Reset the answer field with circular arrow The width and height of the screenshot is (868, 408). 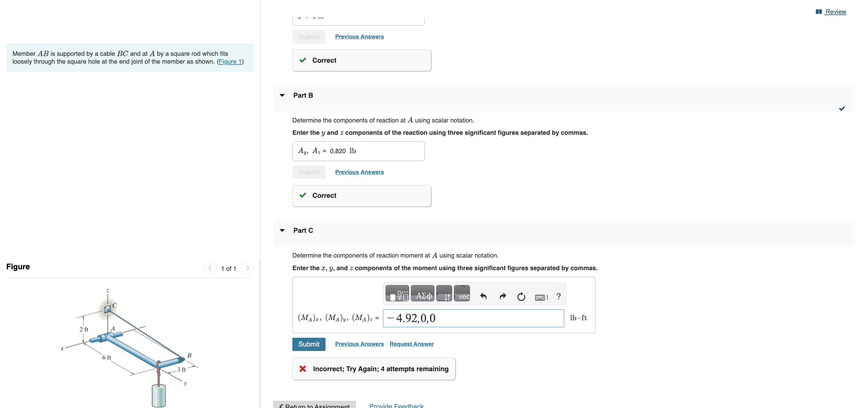(521, 296)
